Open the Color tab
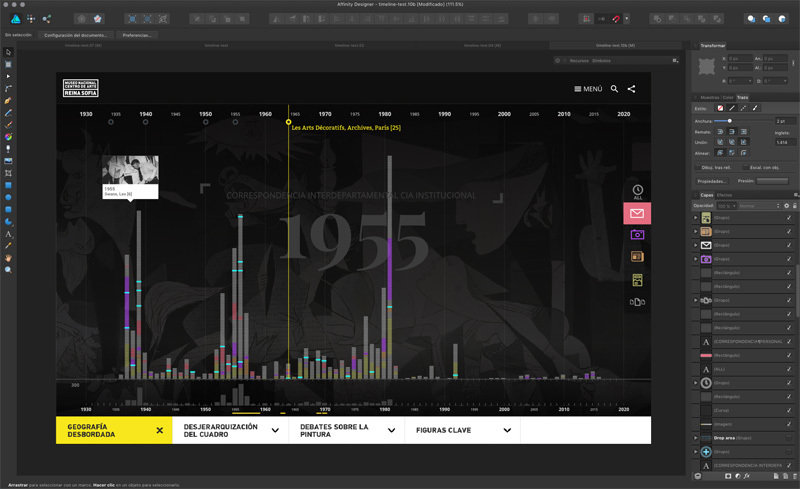The height and width of the screenshot is (489, 800). tap(728, 97)
